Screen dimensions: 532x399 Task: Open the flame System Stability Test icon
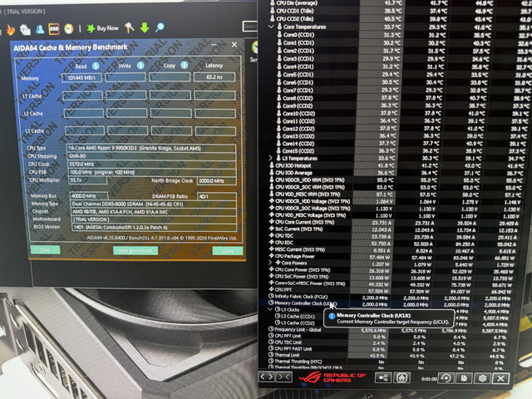point(11,30)
